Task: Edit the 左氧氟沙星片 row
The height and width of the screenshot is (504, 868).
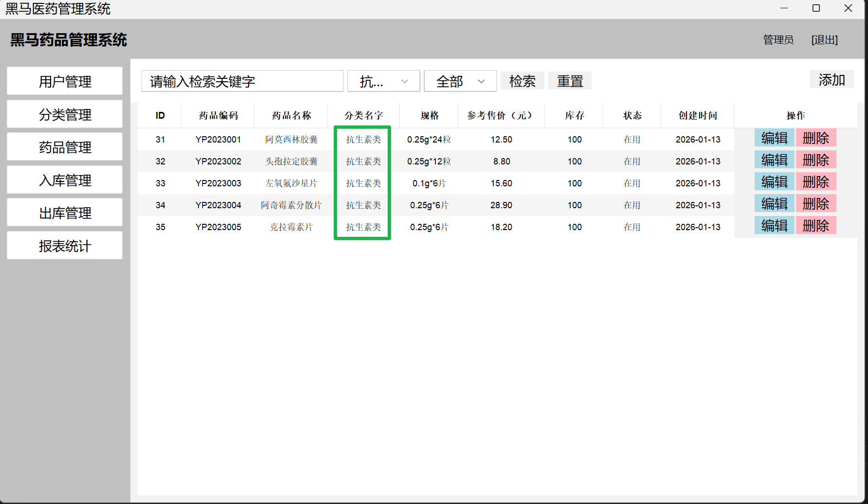Action: (x=774, y=182)
